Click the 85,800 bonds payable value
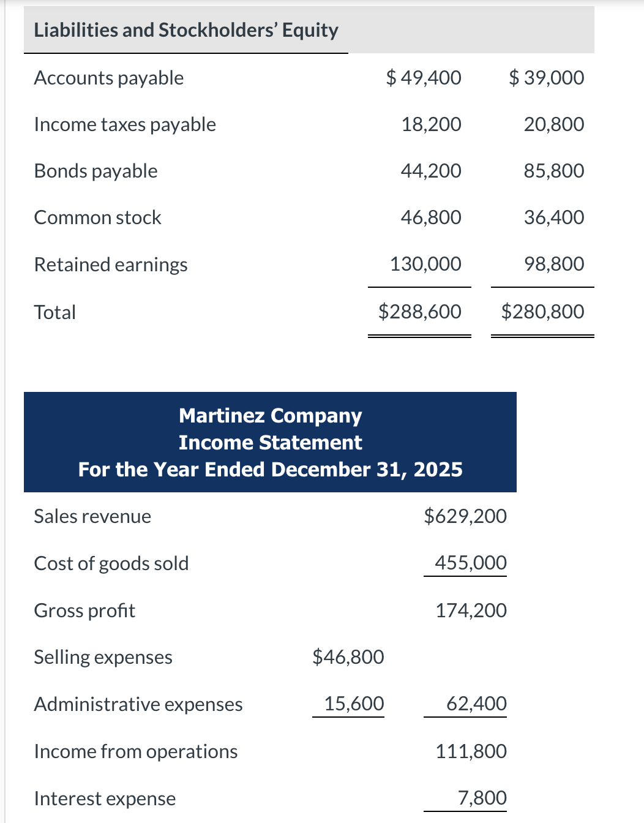The height and width of the screenshot is (823, 644). pos(553,171)
